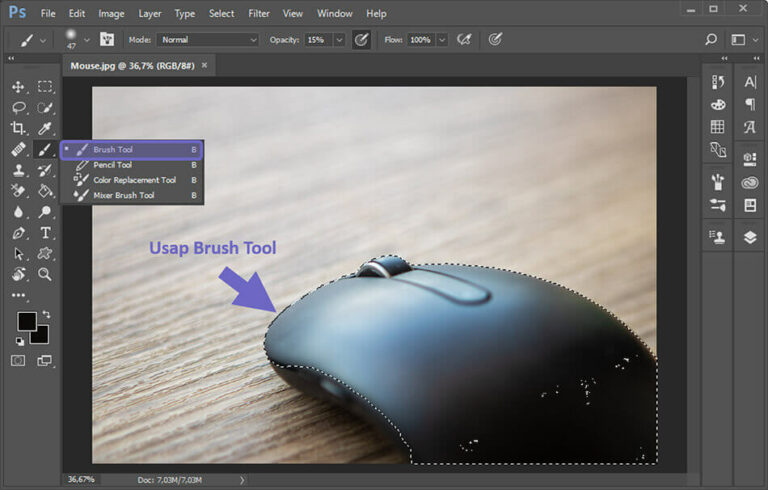Select the Eraser tool
Screen dimensions: 768x490
click(x=18, y=191)
